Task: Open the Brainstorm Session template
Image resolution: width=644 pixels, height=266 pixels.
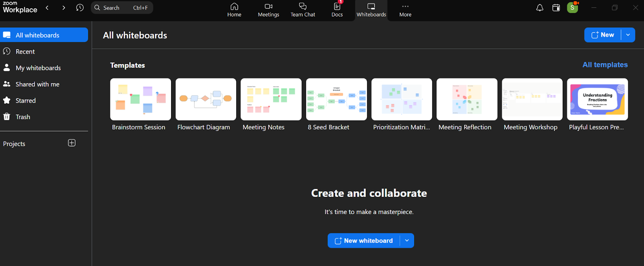Action: coord(140,104)
